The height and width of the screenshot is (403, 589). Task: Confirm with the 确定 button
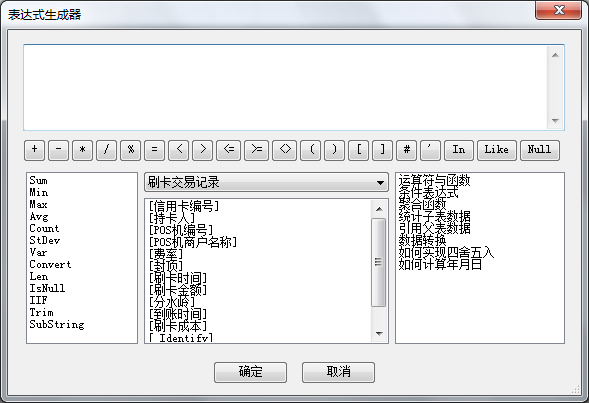251,372
